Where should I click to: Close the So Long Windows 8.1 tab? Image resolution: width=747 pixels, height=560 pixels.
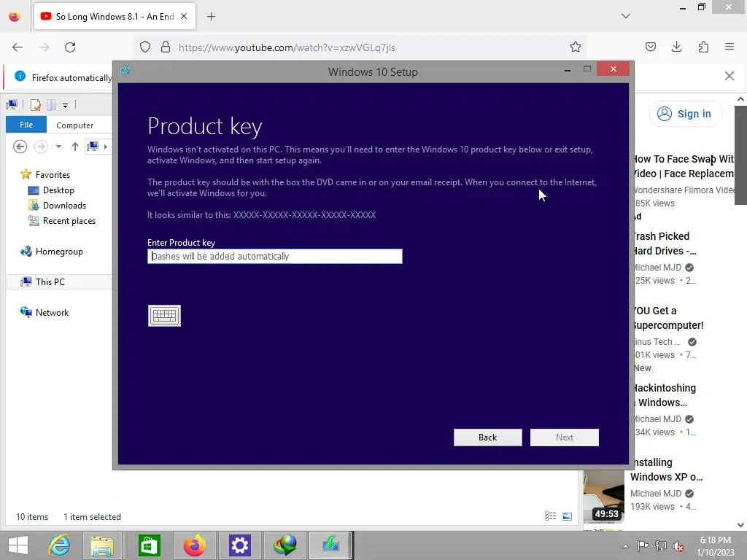tap(184, 16)
